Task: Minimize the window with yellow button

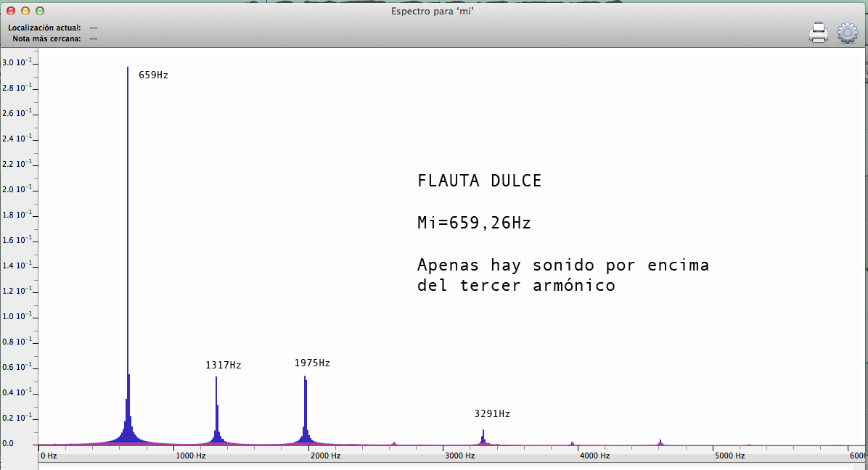Action: (x=25, y=11)
